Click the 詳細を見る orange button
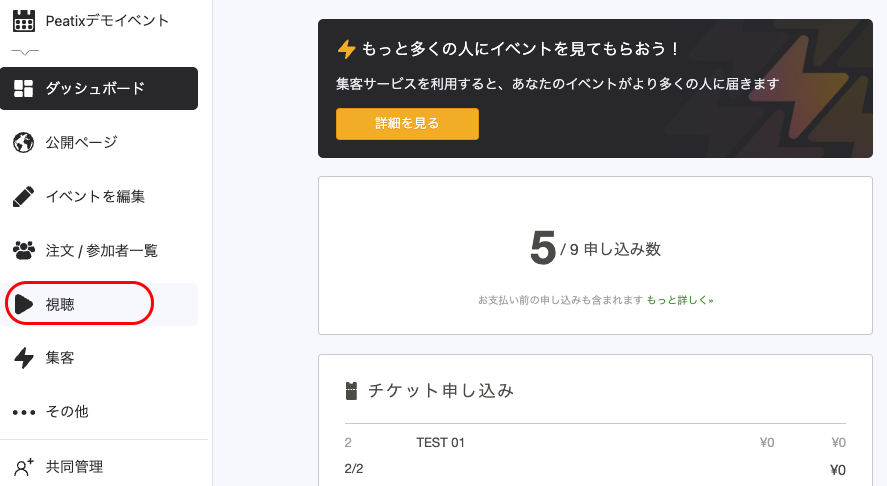The image size is (887, 486). click(x=407, y=124)
